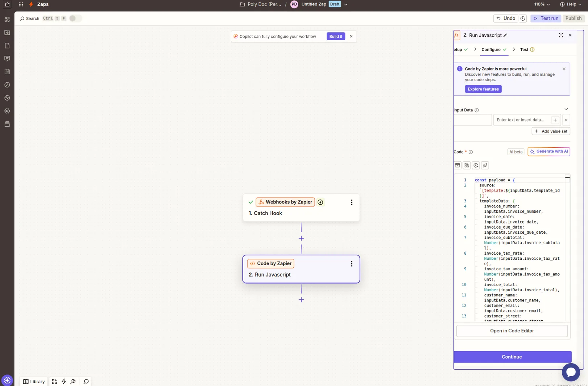The width and height of the screenshot is (588, 386).
Task: Click the purple circle icon at sidebar bottom
Action: (7, 380)
